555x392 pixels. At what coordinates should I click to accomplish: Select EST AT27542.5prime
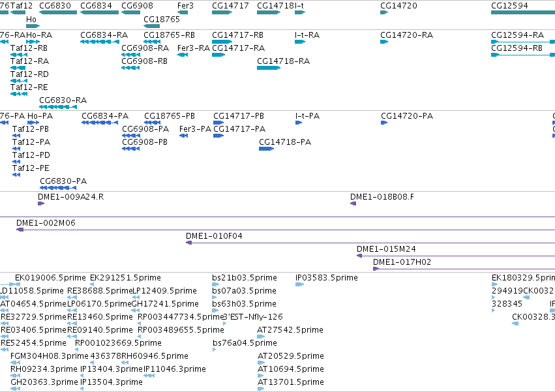point(290,330)
